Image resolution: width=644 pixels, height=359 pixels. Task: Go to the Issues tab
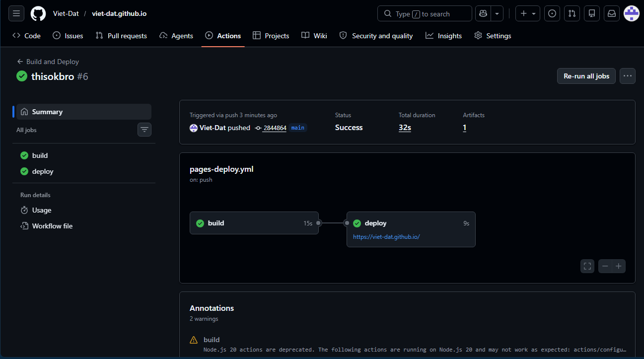pos(68,36)
